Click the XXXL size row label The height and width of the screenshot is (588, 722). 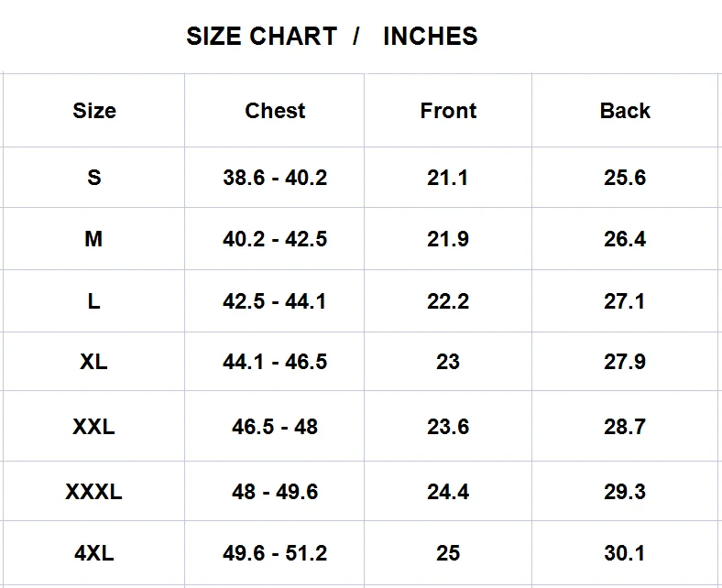pyautogui.click(x=93, y=492)
